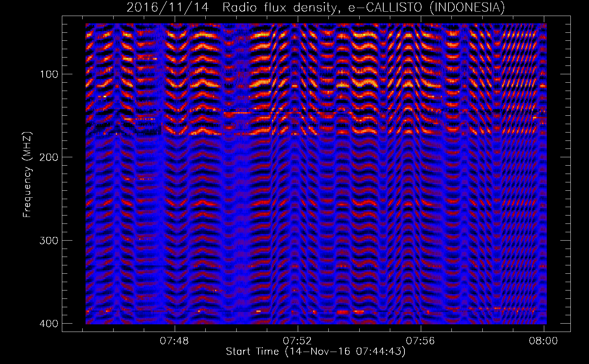The width and height of the screenshot is (589, 364).
Task: Click the 'Frequency (MHZ)' y-axis label
Action: pyautogui.click(x=27, y=175)
